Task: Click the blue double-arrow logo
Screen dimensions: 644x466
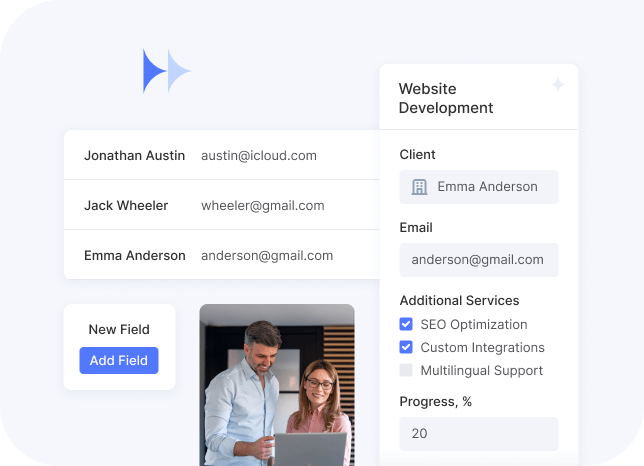Action: pos(165,71)
